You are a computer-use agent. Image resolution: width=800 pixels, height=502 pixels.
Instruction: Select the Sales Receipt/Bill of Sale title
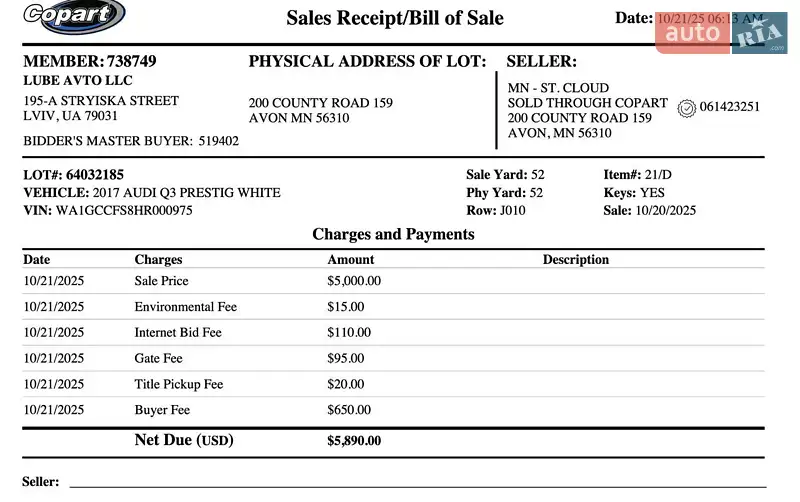(x=395, y=18)
